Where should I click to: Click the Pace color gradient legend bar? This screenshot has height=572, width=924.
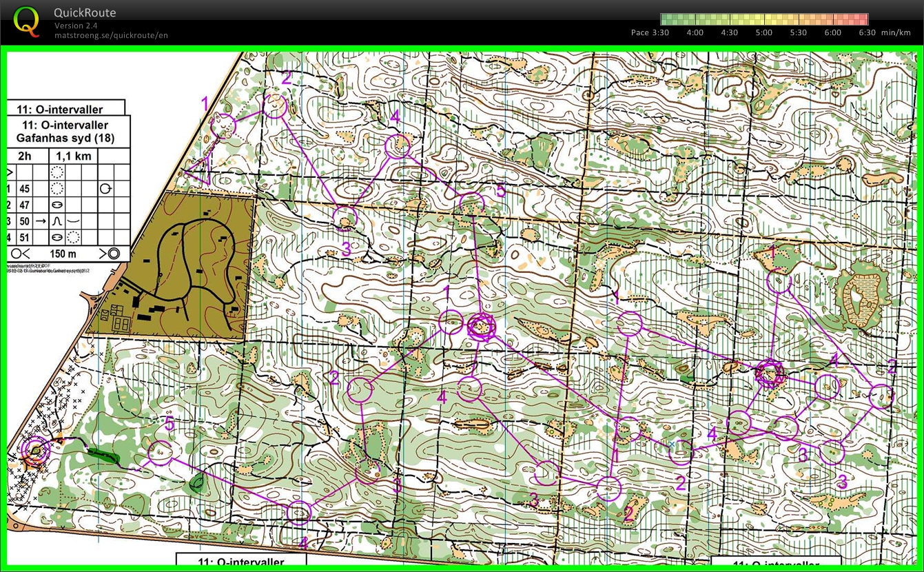[764, 19]
